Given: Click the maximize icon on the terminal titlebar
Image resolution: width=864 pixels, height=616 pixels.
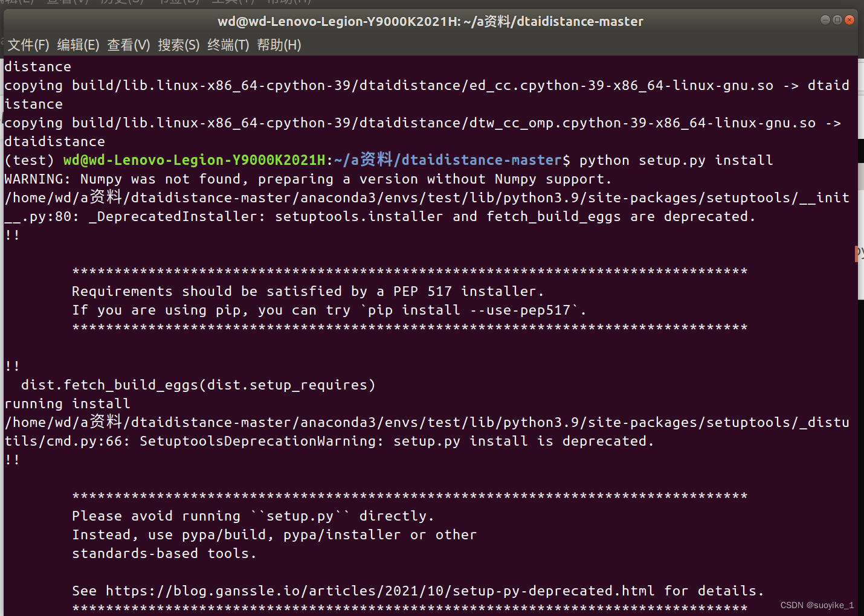Looking at the screenshot, I should point(837,20).
